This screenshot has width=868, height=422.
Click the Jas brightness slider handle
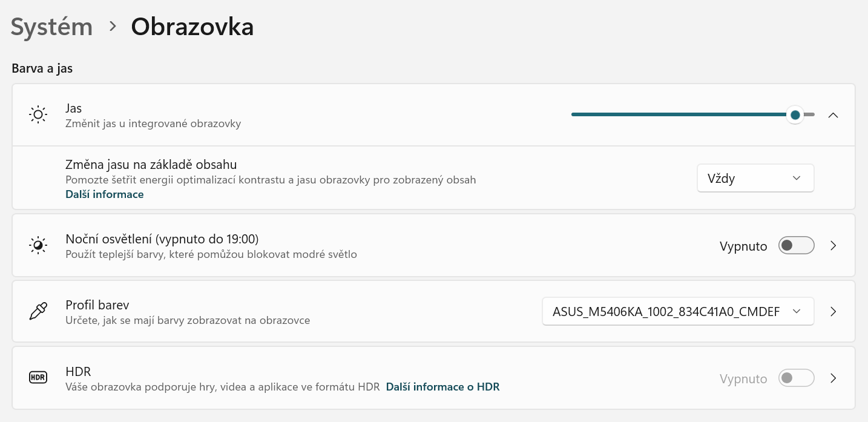(795, 115)
